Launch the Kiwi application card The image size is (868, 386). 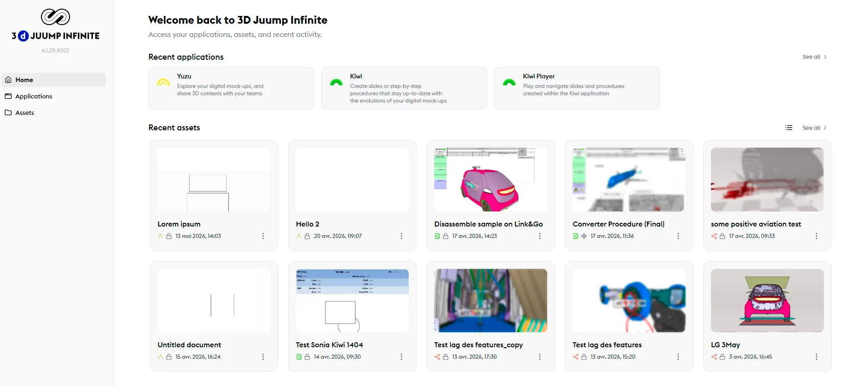coord(404,88)
